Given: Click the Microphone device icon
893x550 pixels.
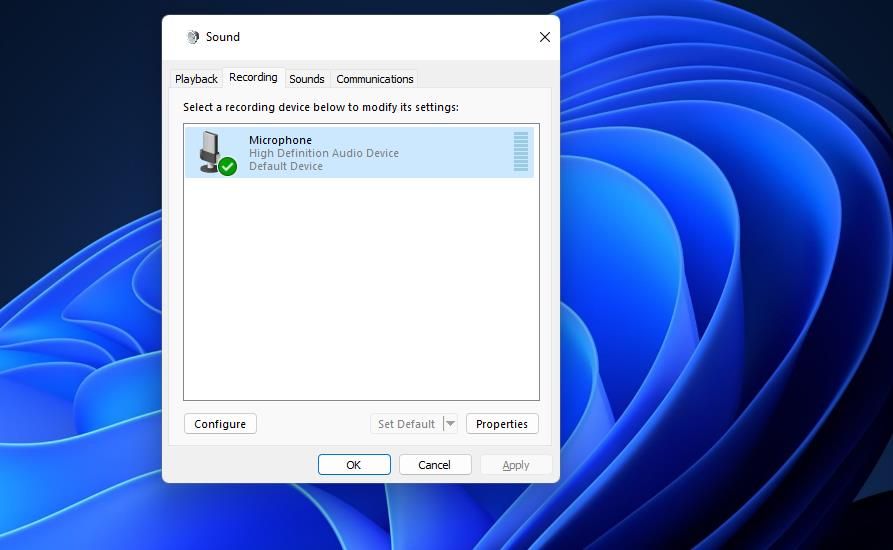Looking at the screenshot, I should (x=217, y=153).
